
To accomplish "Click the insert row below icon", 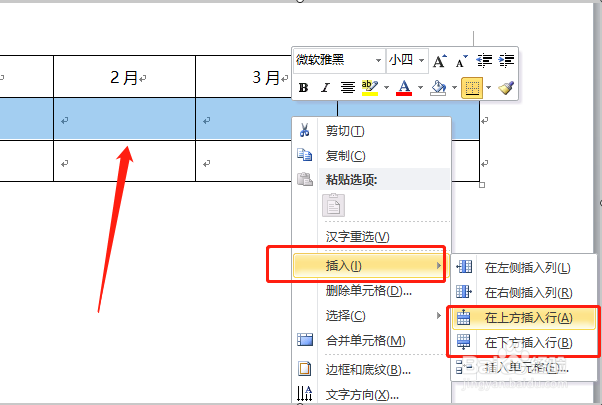I will point(464,342).
